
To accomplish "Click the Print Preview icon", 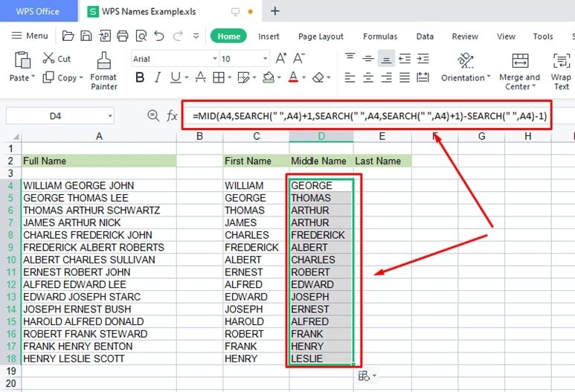I will tap(141, 36).
